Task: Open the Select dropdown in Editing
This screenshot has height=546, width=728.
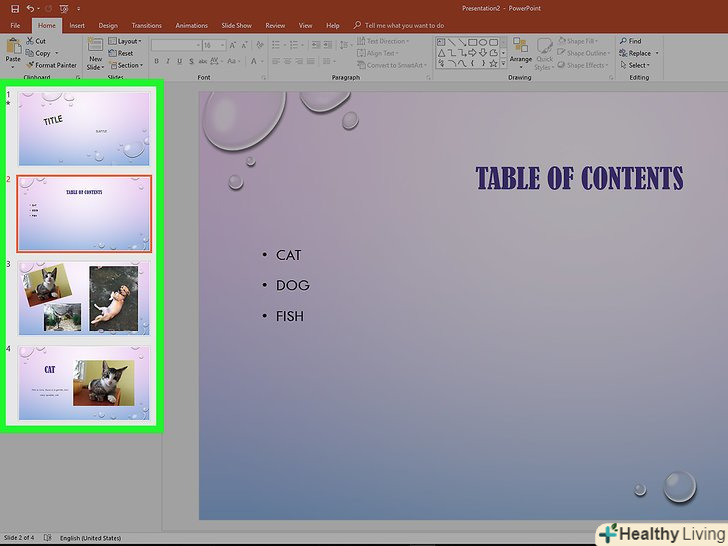Action: click(635, 65)
